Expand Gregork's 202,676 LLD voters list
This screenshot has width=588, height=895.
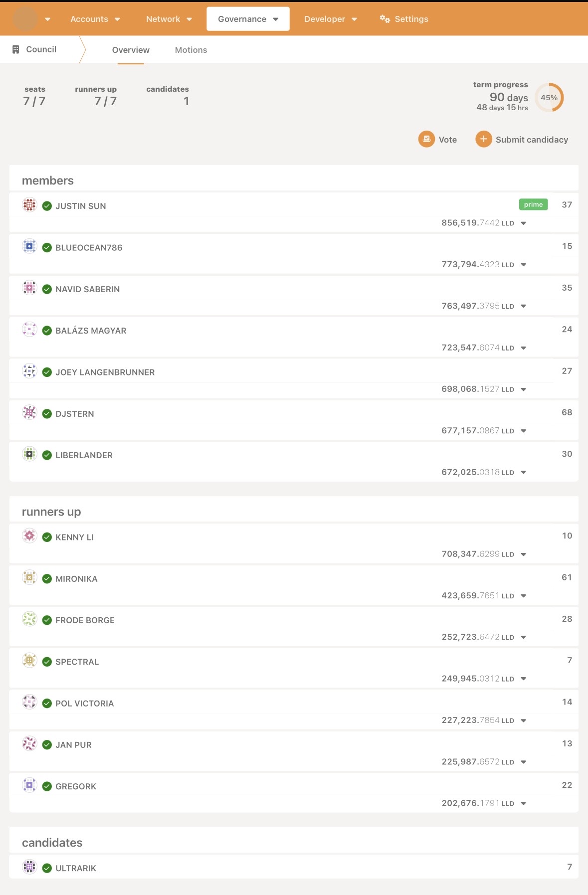(x=523, y=804)
